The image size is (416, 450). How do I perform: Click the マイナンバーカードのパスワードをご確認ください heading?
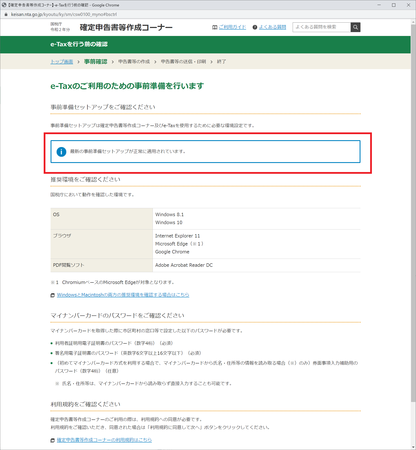point(117,315)
